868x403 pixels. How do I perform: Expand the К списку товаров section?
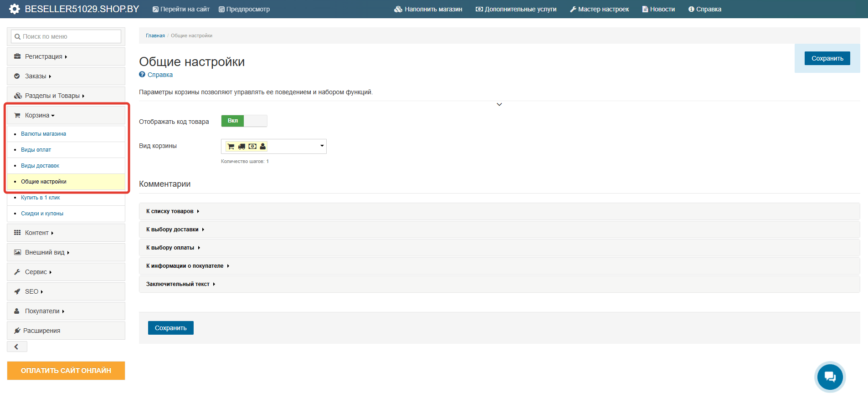173,211
